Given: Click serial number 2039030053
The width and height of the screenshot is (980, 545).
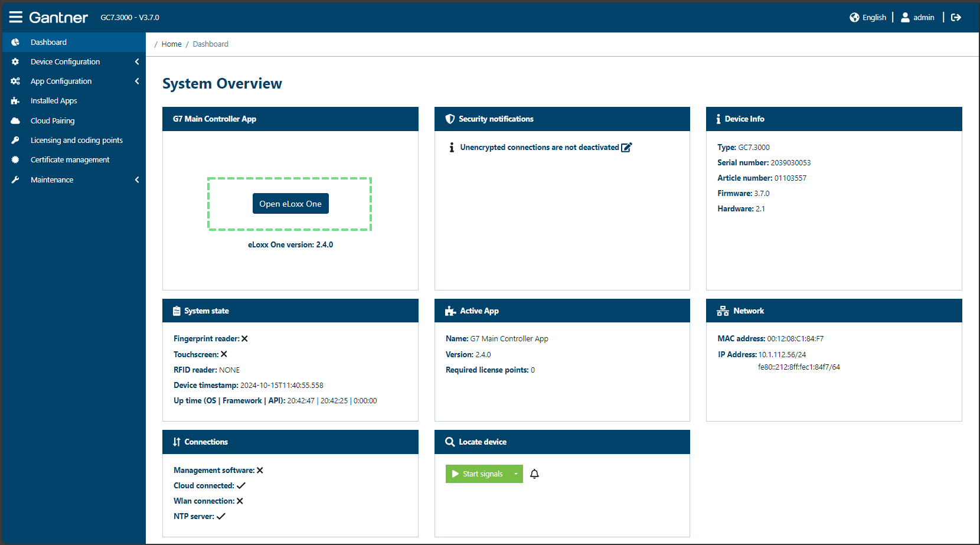Looking at the screenshot, I should 790,162.
